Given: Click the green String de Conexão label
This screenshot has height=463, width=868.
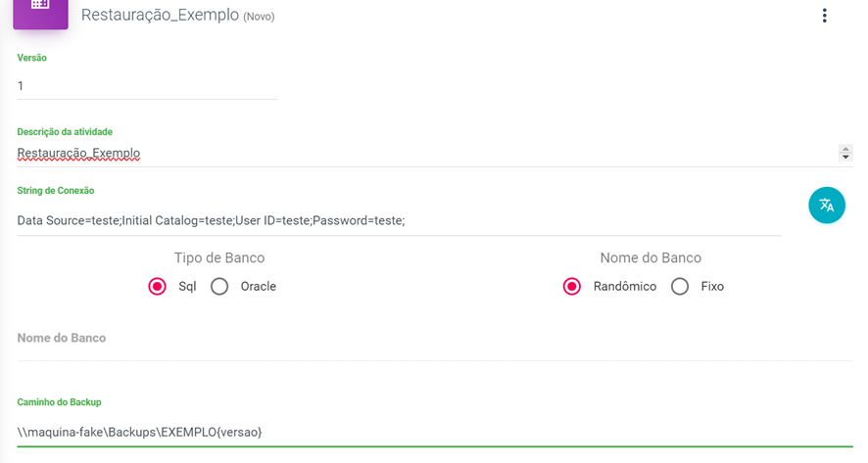Looking at the screenshot, I should (56, 190).
